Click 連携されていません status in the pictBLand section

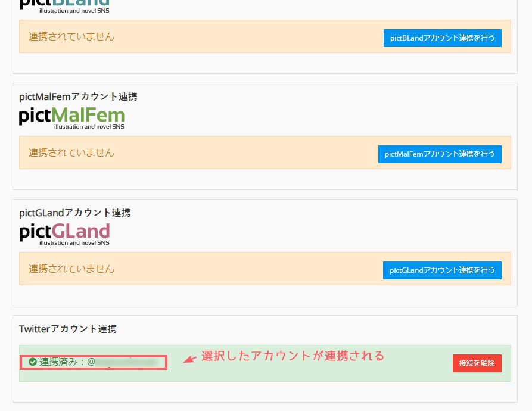pos(71,36)
